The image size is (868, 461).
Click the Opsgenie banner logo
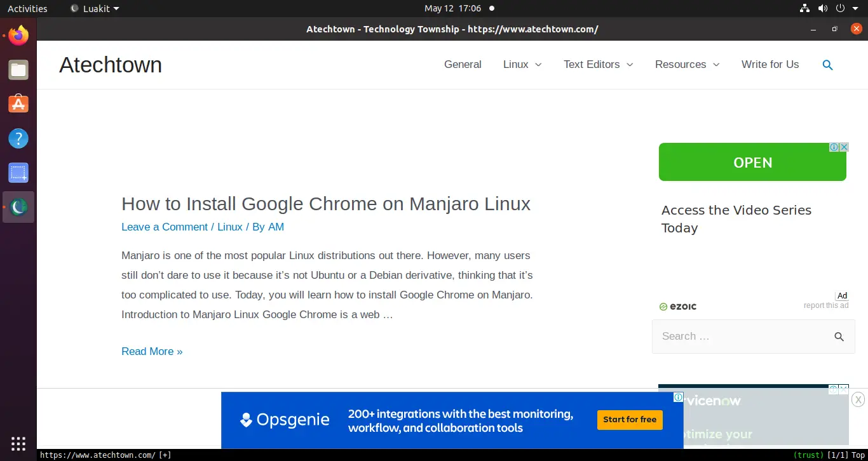tap(285, 420)
